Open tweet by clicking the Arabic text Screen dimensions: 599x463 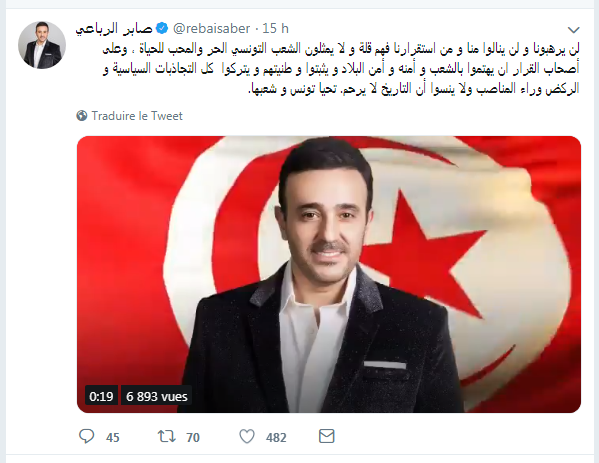tap(341, 69)
